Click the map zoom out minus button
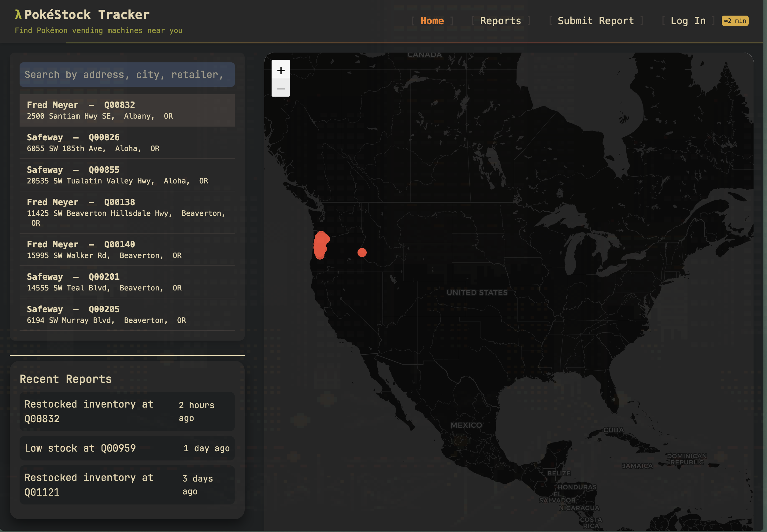Image resolution: width=767 pixels, height=532 pixels. click(281, 88)
